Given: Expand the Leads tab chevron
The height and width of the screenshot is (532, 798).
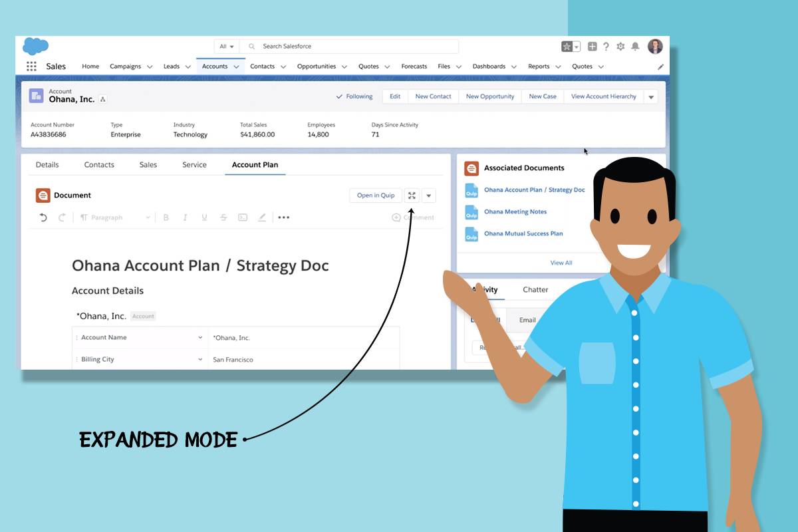Looking at the screenshot, I should pos(187,66).
